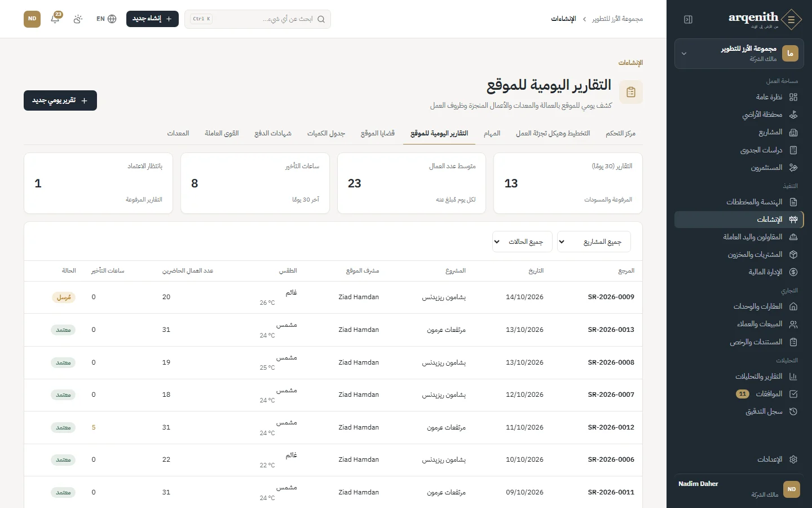Click تقرير يومي جديد button
Image resolution: width=812 pixels, height=508 pixels.
click(x=60, y=100)
